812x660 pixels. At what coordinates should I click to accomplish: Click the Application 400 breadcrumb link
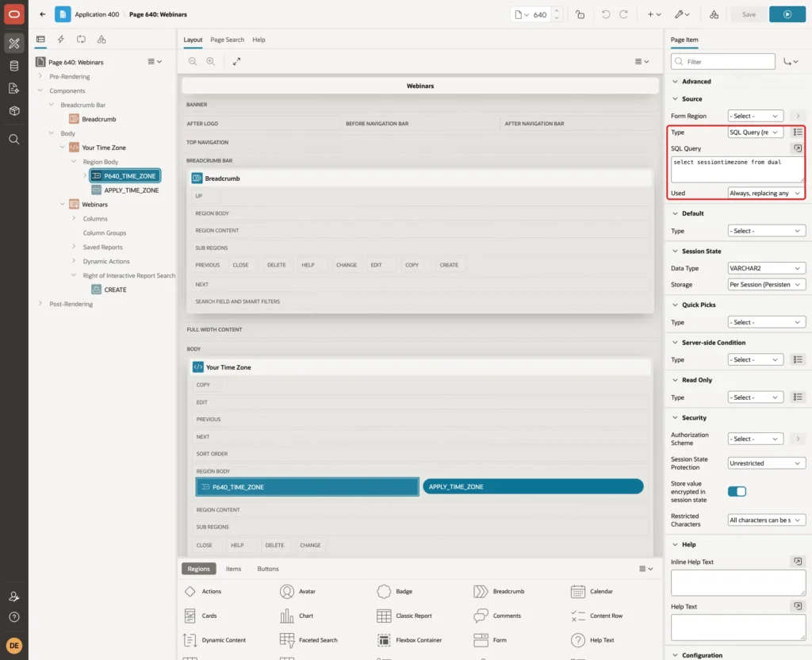(x=97, y=14)
